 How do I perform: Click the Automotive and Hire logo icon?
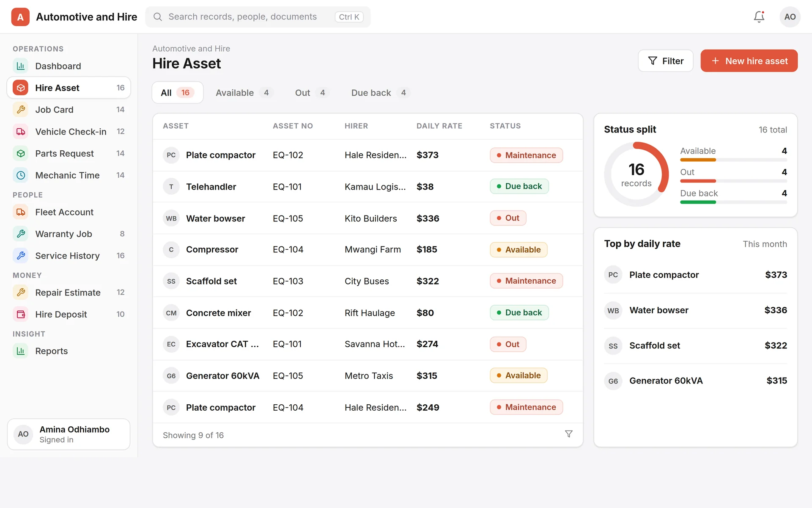(x=20, y=17)
